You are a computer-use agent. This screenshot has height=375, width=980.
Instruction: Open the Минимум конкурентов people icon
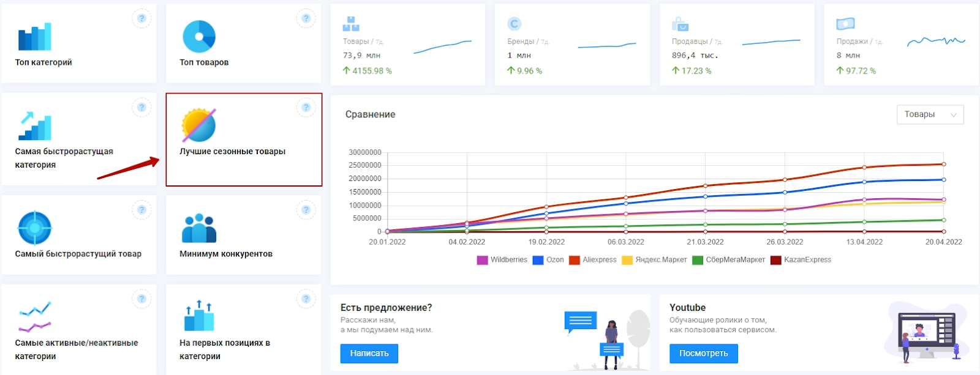pos(199,228)
